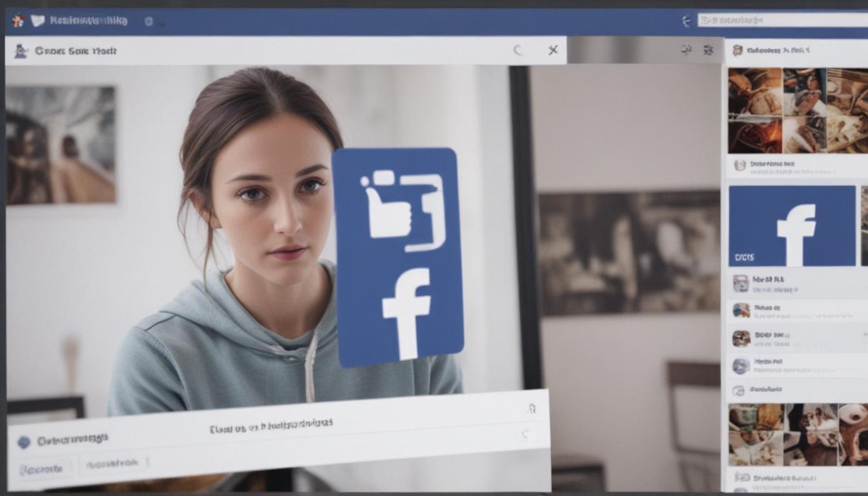The height and width of the screenshot is (496, 868).
Task: Open the fourth list row icon below the blue tile
Action: pos(740,366)
